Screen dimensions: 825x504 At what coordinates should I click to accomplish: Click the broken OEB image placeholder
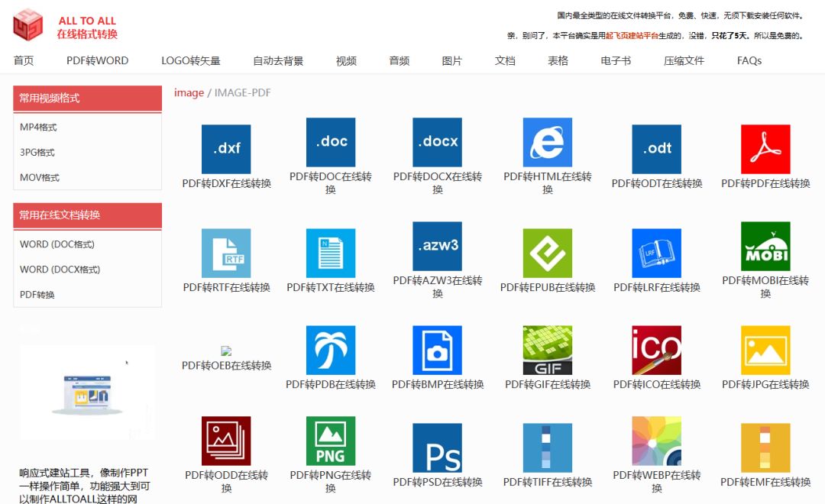(x=226, y=351)
